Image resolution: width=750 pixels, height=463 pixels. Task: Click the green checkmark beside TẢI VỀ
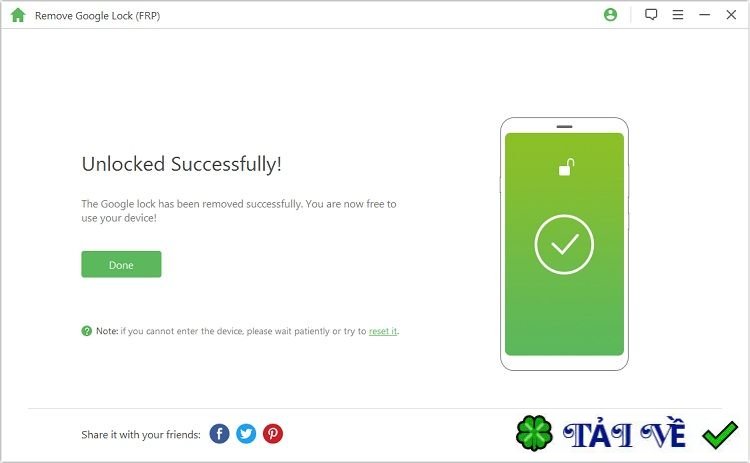(720, 435)
